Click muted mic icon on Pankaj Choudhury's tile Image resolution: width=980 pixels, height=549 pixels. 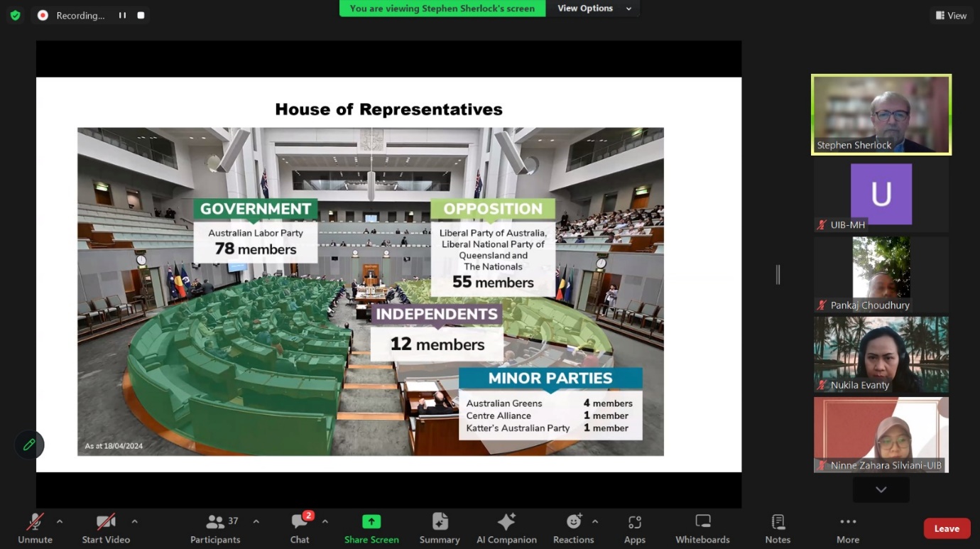(822, 305)
